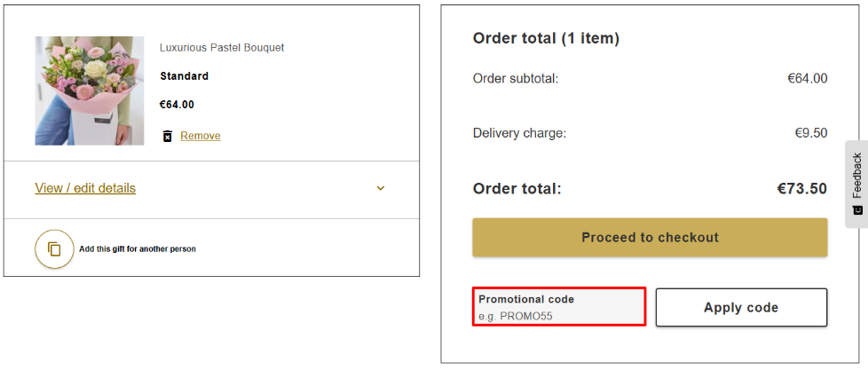Click the duplicate gift circle icon
868x370 pixels.
pyautogui.click(x=54, y=248)
